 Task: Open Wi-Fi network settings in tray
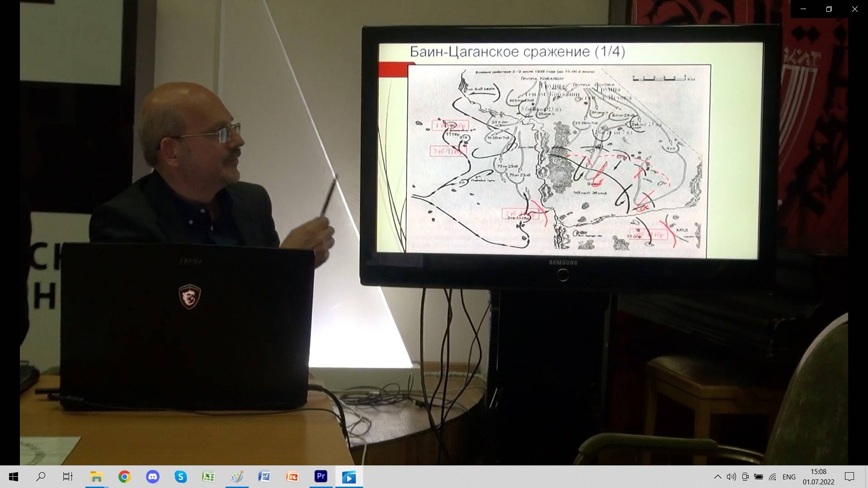click(x=773, y=477)
